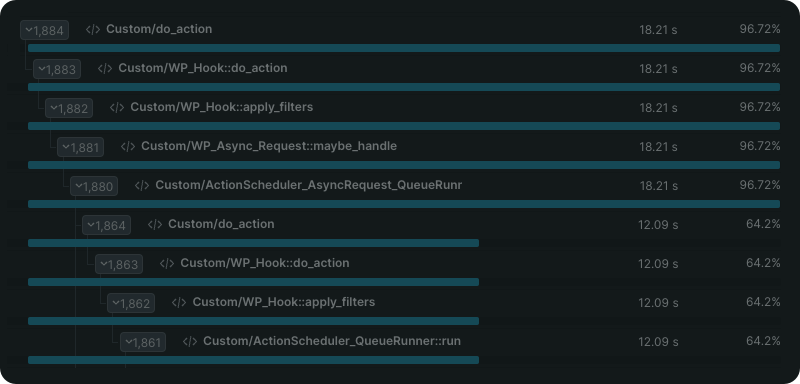Collapse the 1,864 do_action node
Screen dimensions: 800x384
[x=107, y=225]
